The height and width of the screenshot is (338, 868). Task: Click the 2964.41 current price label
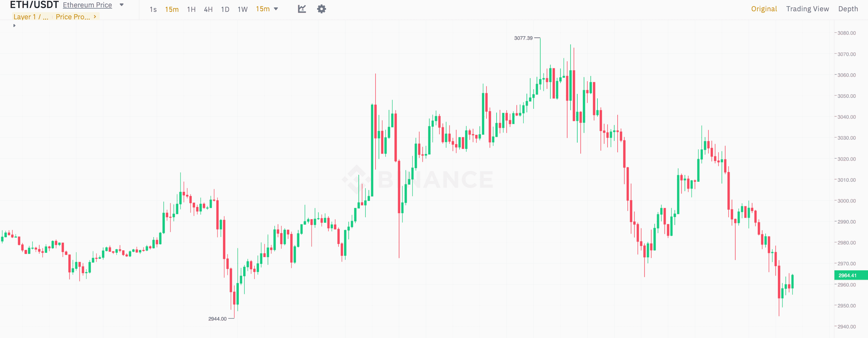click(x=847, y=275)
